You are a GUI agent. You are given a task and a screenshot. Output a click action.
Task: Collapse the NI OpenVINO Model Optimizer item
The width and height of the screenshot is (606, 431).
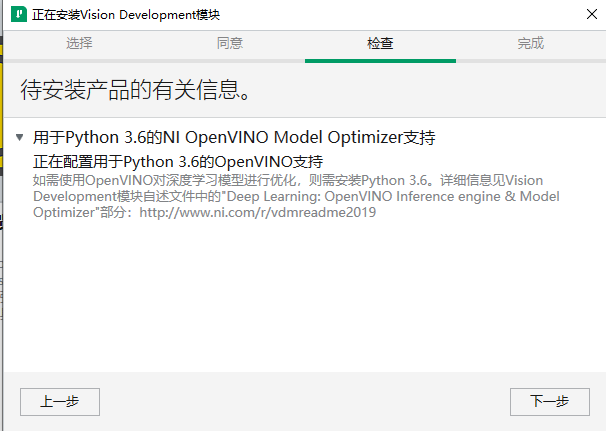pyautogui.click(x=20, y=137)
